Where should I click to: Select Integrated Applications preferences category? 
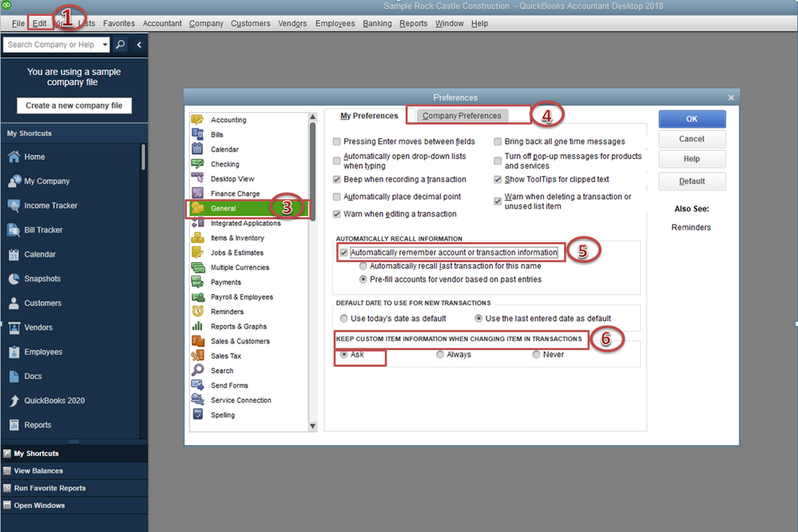245,223
